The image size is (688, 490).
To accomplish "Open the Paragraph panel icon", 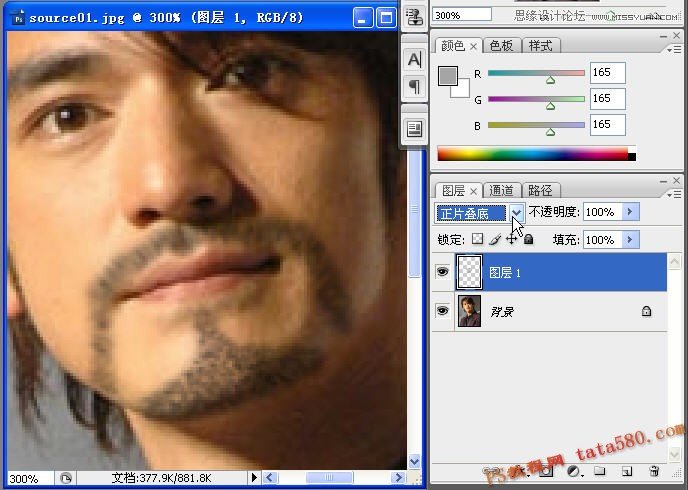I will click(414, 86).
